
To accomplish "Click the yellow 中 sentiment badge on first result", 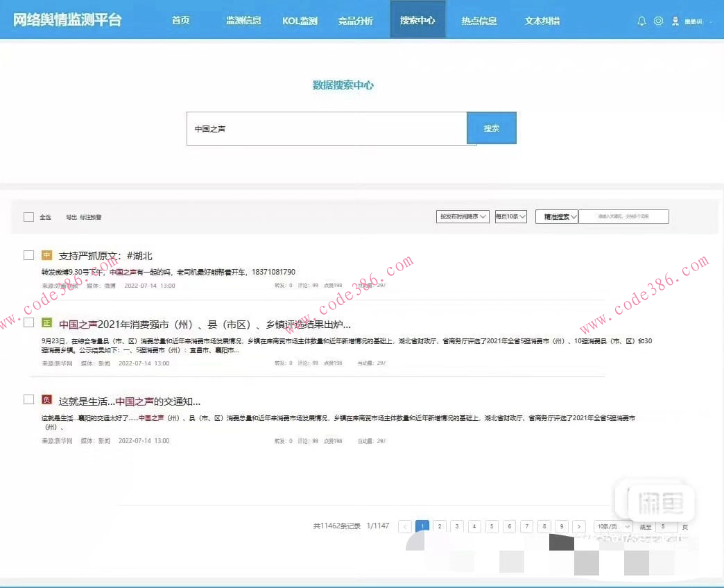I will tap(46, 254).
